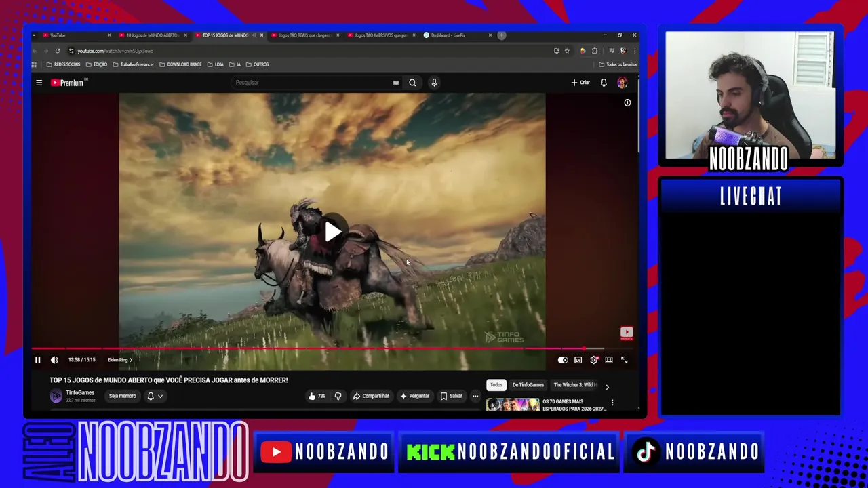Viewport: 868px width, 488px height.
Task: Click the Perguntar button
Action: (414, 396)
